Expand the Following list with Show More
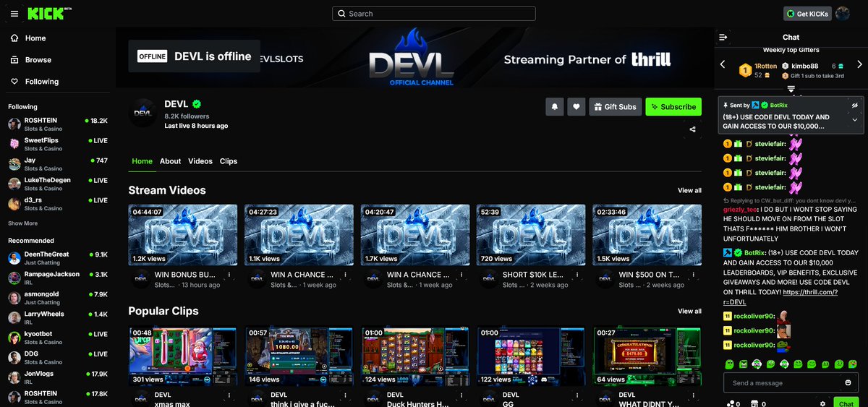 [22, 223]
